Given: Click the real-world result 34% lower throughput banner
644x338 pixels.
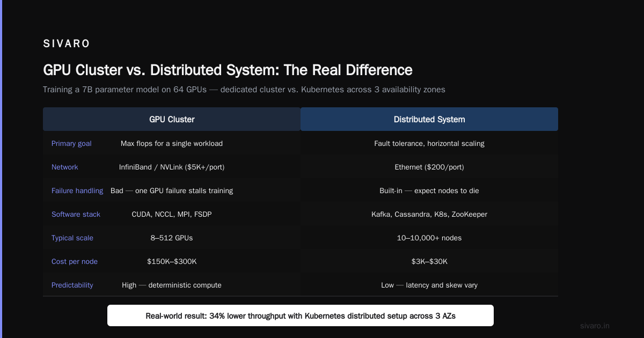Looking at the screenshot, I should pos(301,315).
